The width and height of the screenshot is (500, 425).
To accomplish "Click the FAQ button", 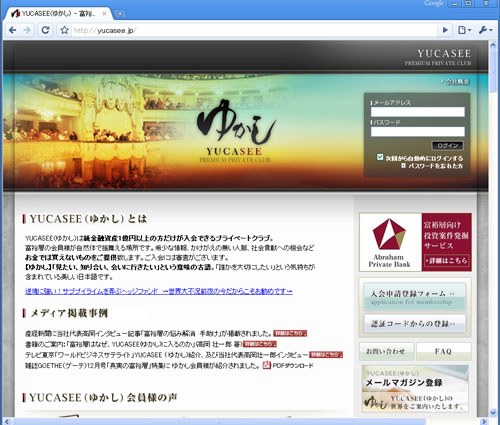I will click(x=443, y=351).
